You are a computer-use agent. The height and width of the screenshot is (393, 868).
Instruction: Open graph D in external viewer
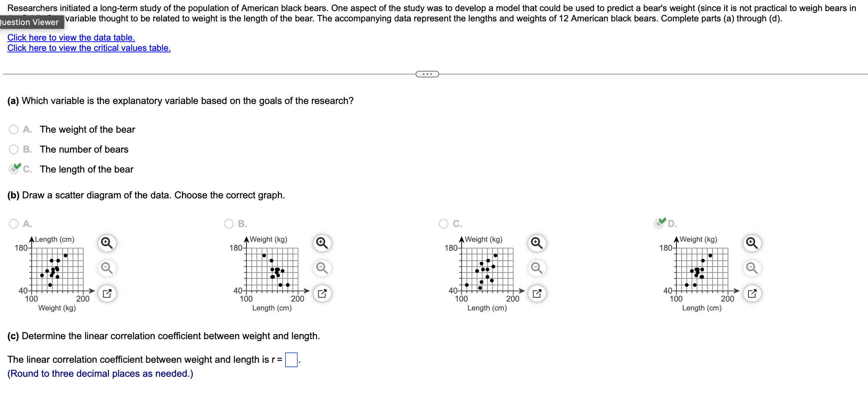(x=752, y=293)
